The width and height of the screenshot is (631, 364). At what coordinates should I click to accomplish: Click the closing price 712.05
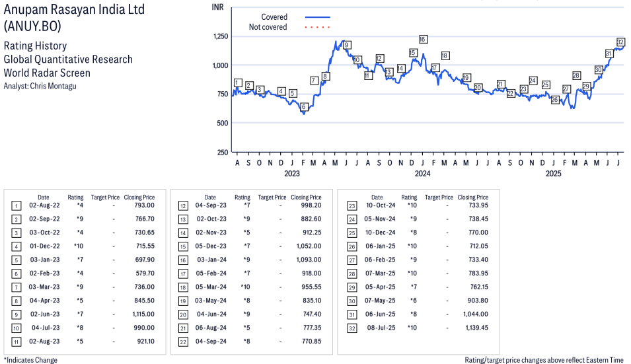478,246
